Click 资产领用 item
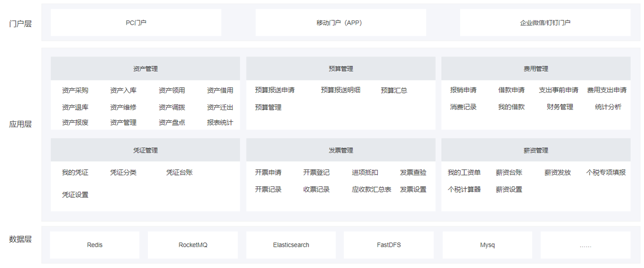The height and width of the screenshot is (268, 644). coord(172,90)
